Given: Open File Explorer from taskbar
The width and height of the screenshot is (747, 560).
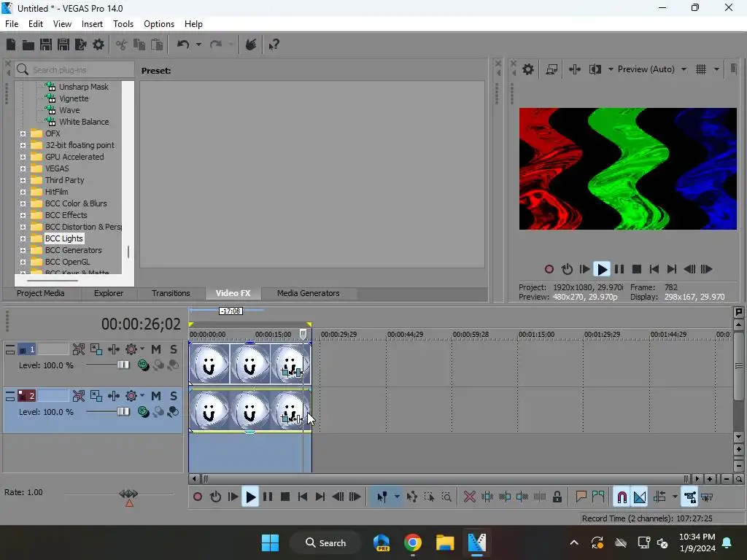Looking at the screenshot, I should coord(445,542).
